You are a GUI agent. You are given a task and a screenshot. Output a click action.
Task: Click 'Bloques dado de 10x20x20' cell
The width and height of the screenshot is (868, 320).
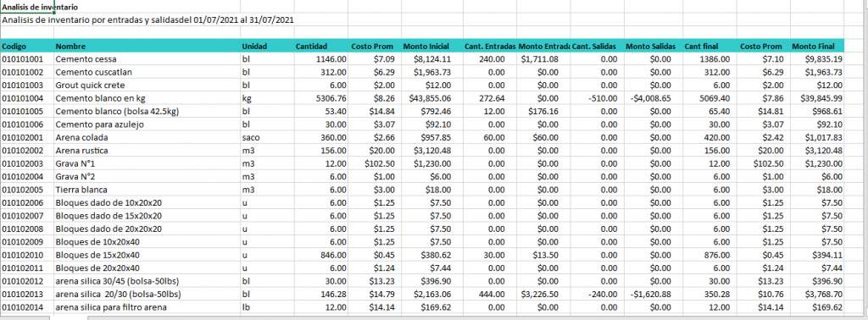point(147,203)
